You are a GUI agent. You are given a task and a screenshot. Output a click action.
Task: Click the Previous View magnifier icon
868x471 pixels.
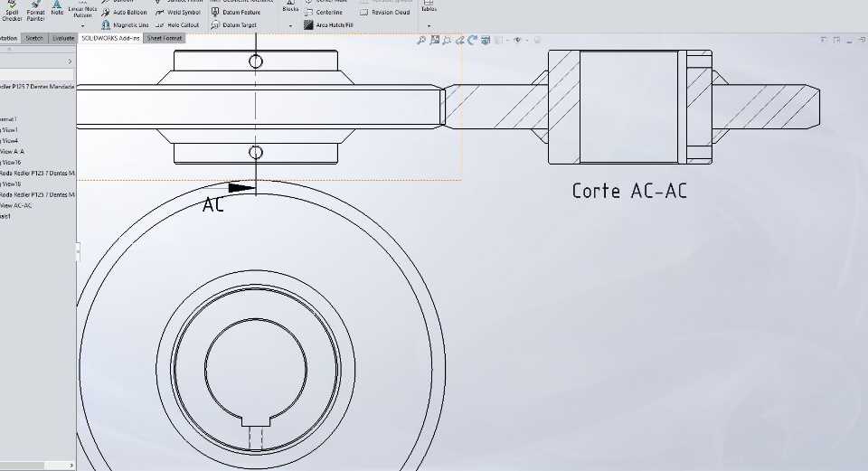447,40
